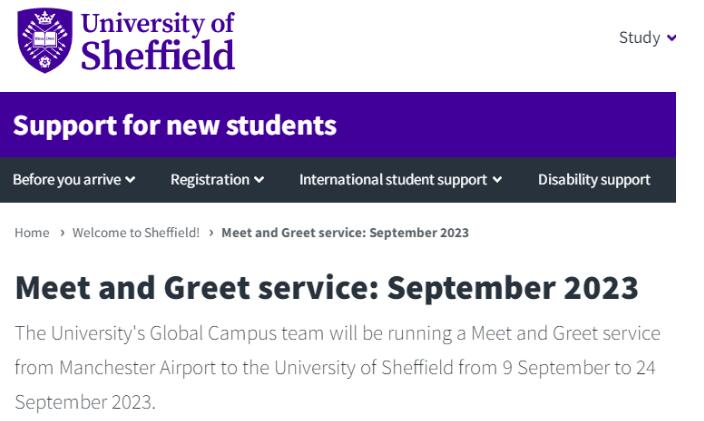This screenshot has height=421, width=704.
Task: Click breadcrumb arrow after Welcome to Sheffield!
Action: [x=211, y=233]
